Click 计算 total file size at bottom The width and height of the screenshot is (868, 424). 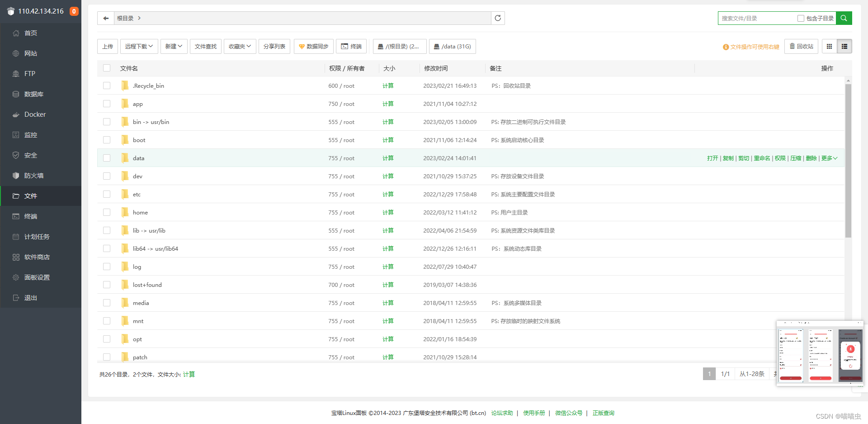click(x=189, y=374)
